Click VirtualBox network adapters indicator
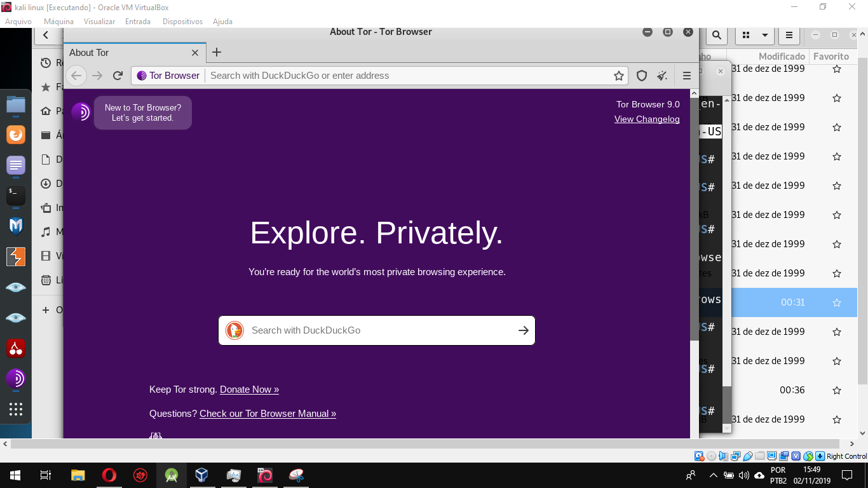This screenshot has width=868, height=488. tap(736, 456)
